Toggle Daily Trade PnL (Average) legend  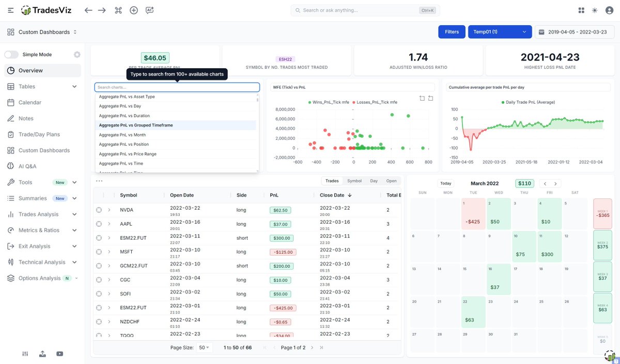point(528,102)
